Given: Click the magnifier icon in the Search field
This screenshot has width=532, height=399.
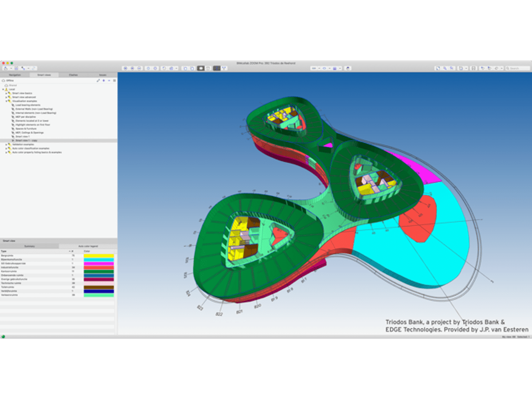Looking at the screenshot, I should tap(508, 68).
